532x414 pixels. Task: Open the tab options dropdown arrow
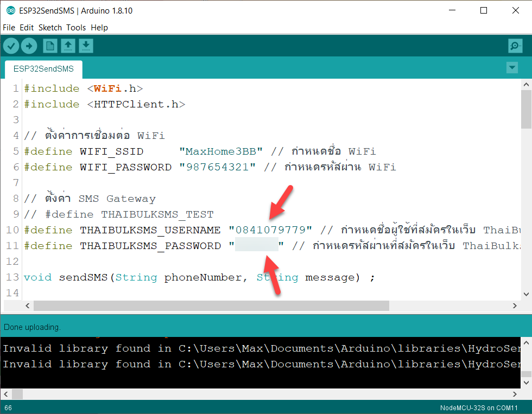point(512,67)
